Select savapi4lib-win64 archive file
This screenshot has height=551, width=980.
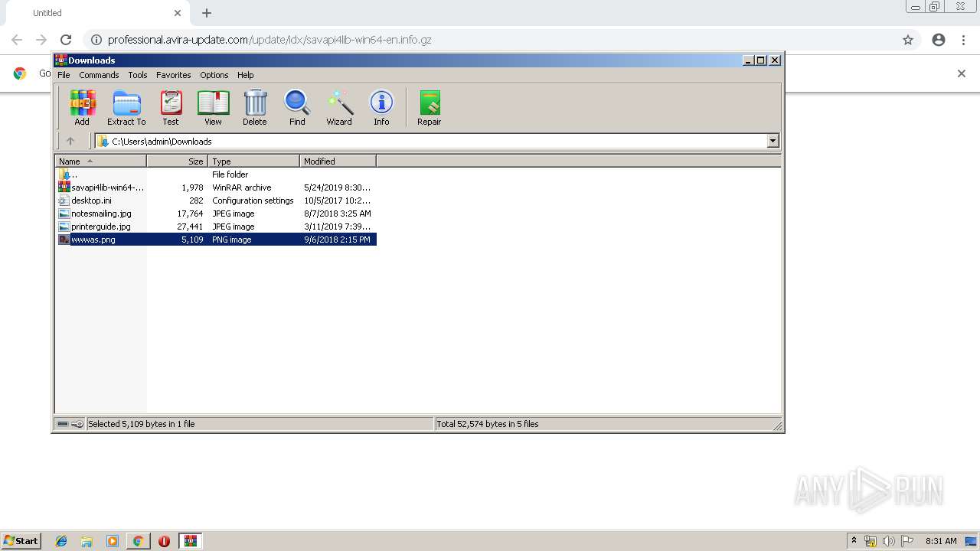216,187
